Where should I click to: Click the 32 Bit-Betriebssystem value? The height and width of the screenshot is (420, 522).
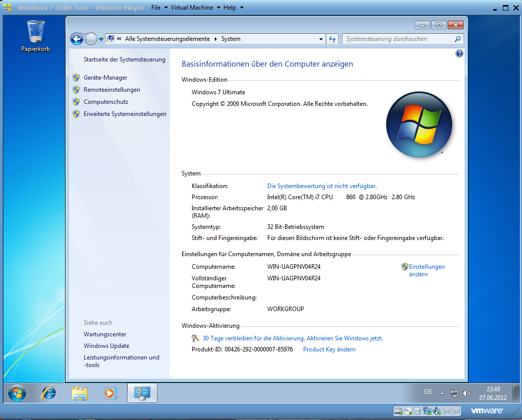click(296, 227)
